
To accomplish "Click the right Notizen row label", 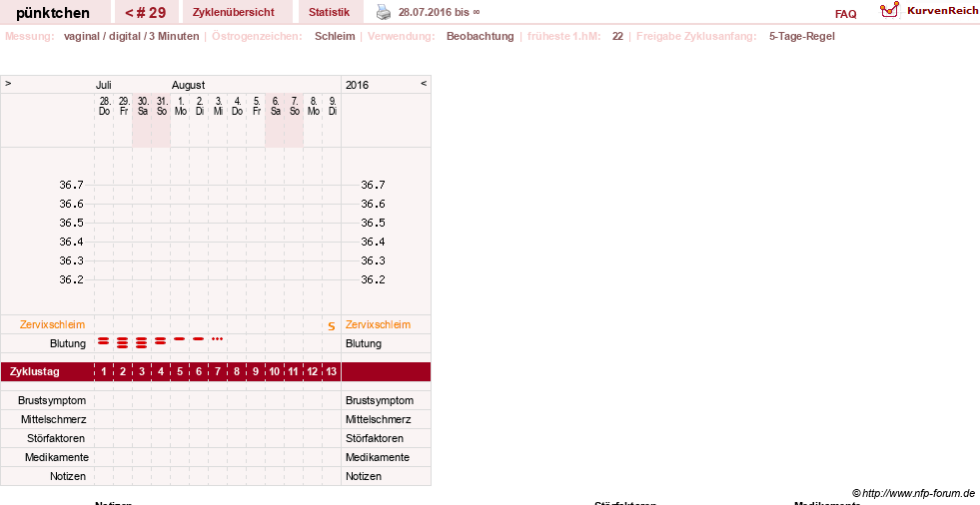I will point(363,476).
